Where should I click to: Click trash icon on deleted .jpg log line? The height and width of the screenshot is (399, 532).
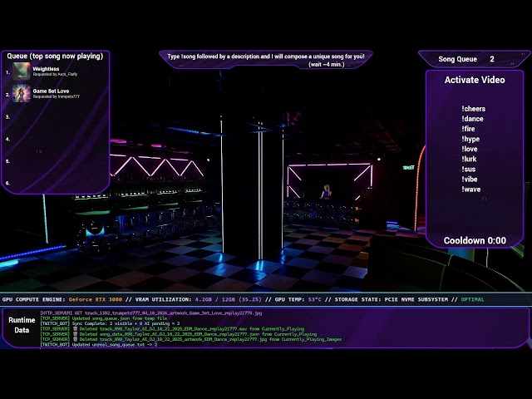(76, 339)
